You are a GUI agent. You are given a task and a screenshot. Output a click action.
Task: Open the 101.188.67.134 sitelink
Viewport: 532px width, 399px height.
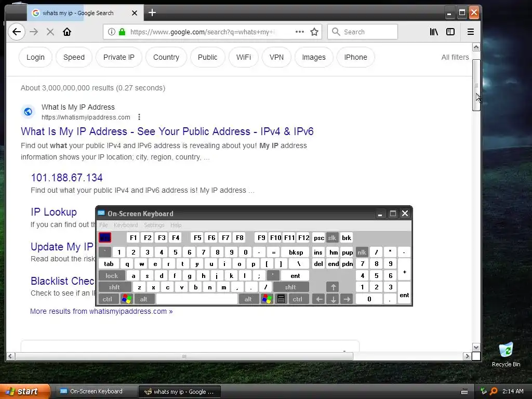(x=66, y=178)
